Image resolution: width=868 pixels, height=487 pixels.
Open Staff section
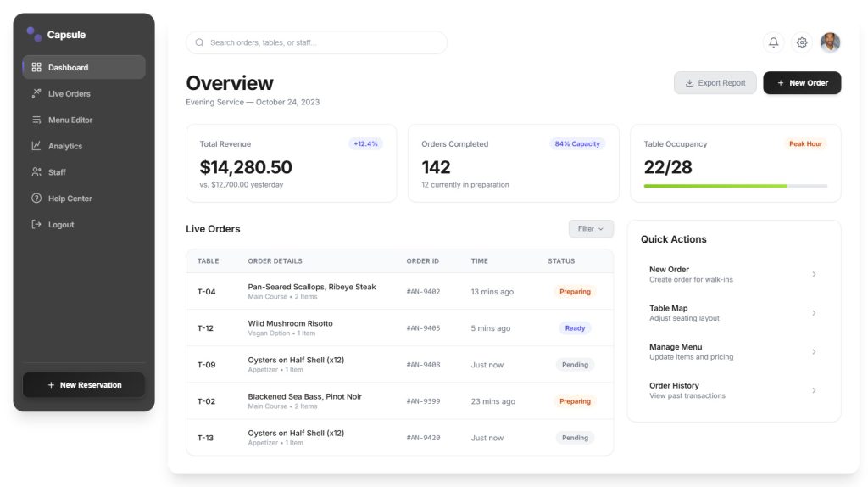84,171
